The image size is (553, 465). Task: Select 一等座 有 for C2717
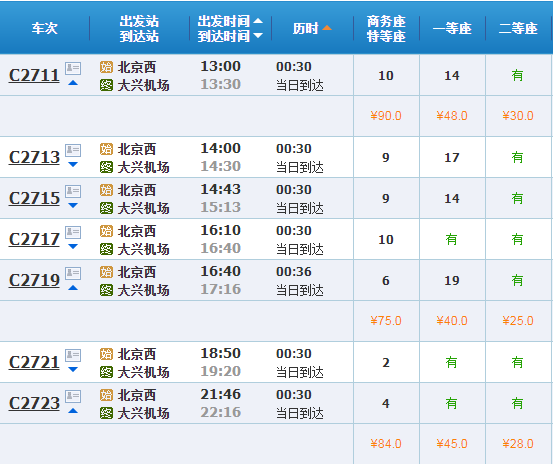click(x=451, y=239)
